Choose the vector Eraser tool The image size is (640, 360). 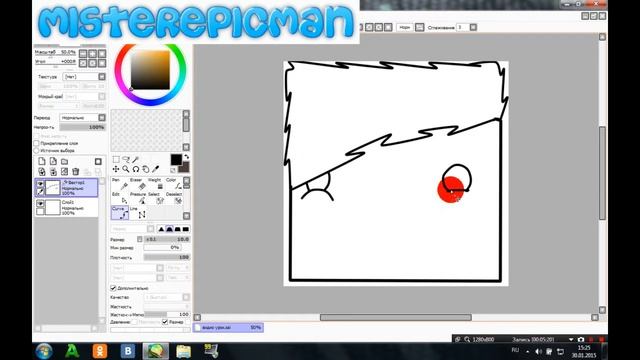(x=138, y=184)
